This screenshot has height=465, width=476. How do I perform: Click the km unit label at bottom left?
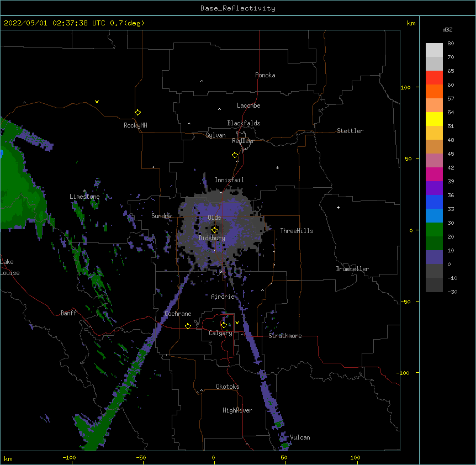pos(8,459)
